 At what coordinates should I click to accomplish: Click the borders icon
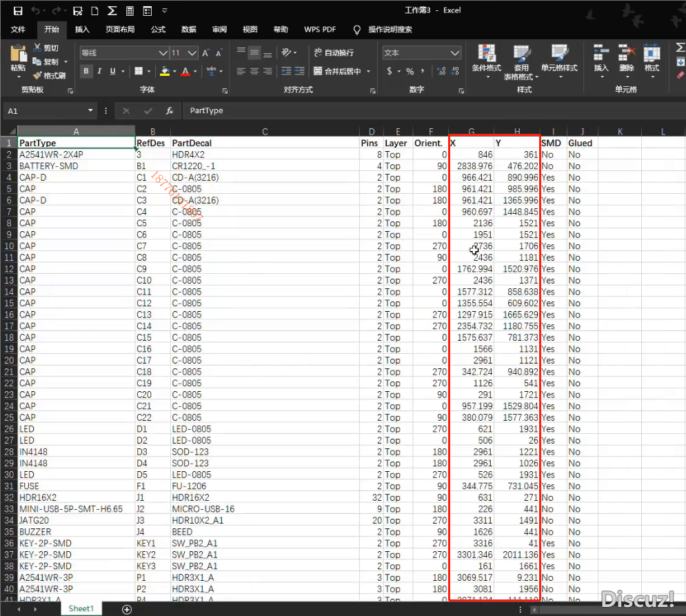coord(139,71)
